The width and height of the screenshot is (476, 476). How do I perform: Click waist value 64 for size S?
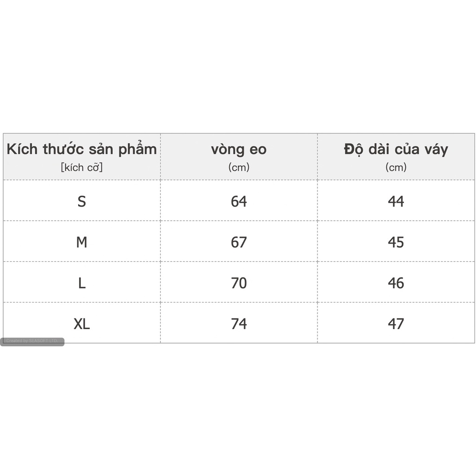[x=239, y=201]
